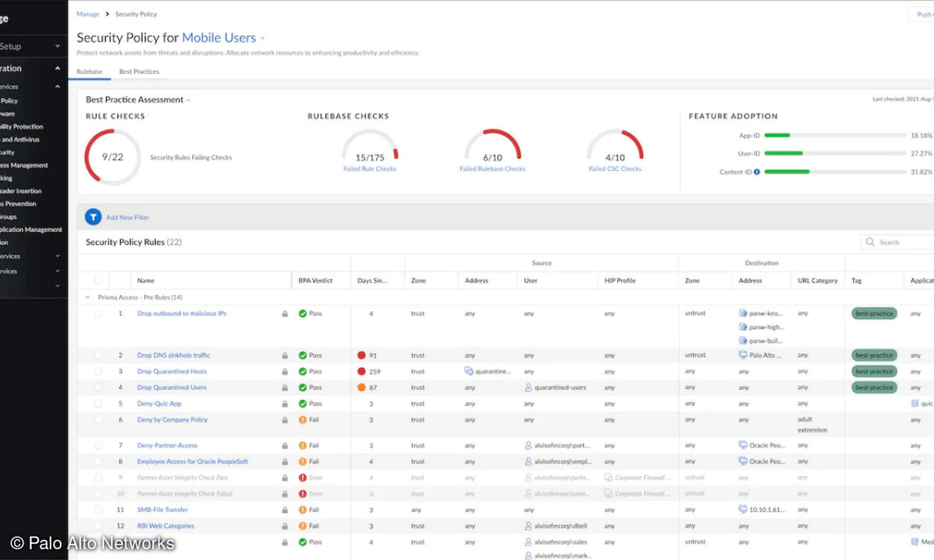This screenshot has width=934, height=560.
Task: Click Add New Filter link
Action: coord(128,217)
